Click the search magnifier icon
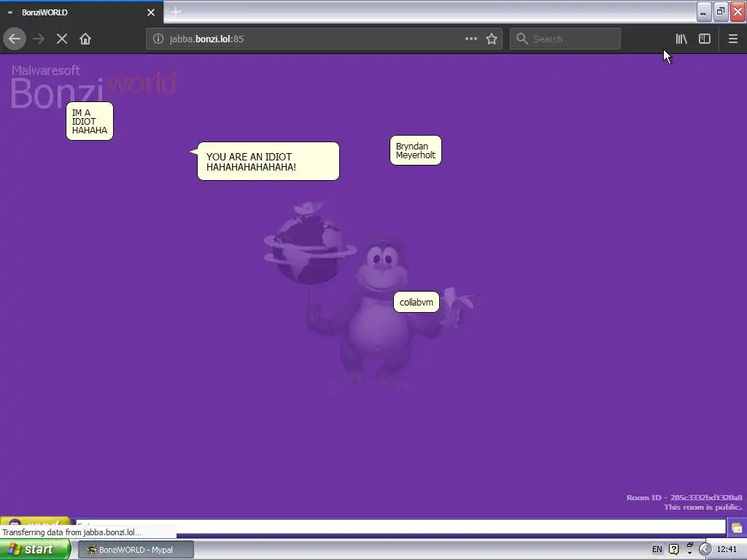747x560 pixels. click(522, 39)
